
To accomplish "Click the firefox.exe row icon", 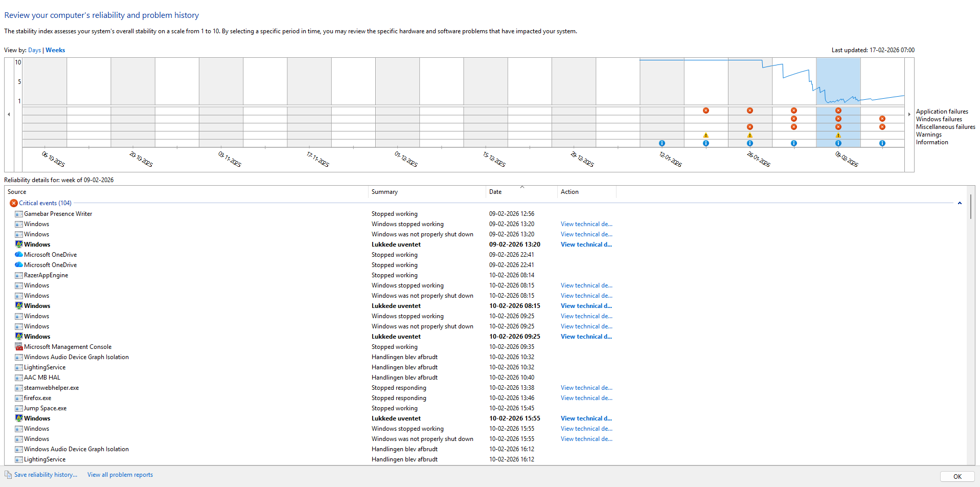I will (19, 398).
